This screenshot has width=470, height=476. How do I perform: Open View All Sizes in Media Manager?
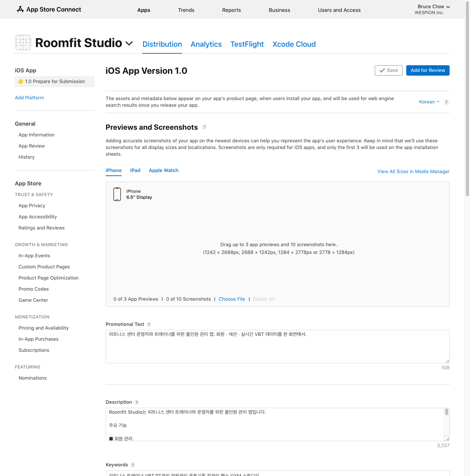(x=413, y=172)
